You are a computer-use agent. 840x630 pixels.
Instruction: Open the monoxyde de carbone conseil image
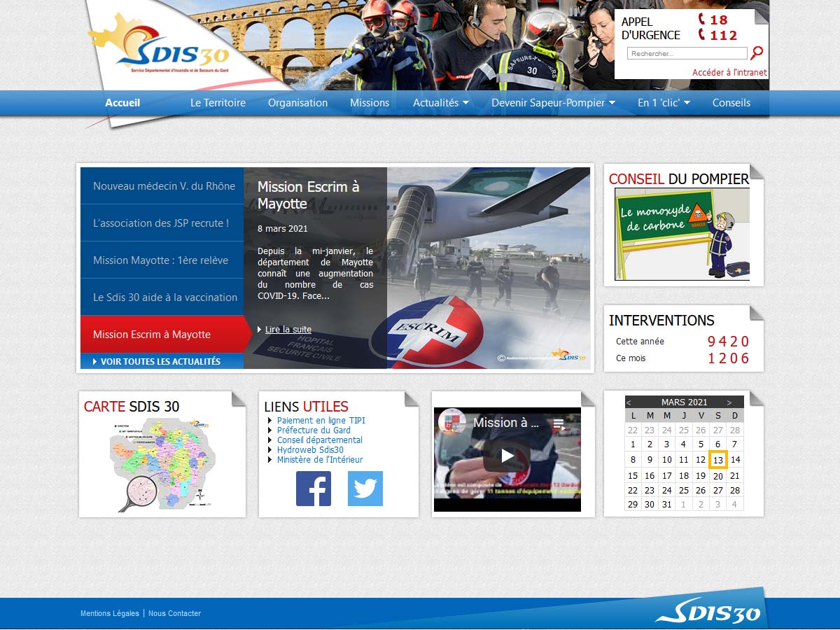[x=682, y=234]
